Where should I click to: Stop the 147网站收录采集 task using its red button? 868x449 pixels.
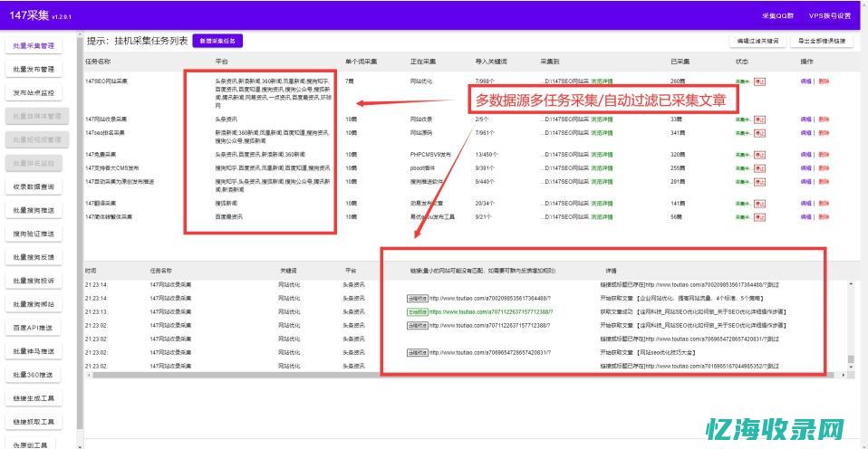tap(759, 119)
